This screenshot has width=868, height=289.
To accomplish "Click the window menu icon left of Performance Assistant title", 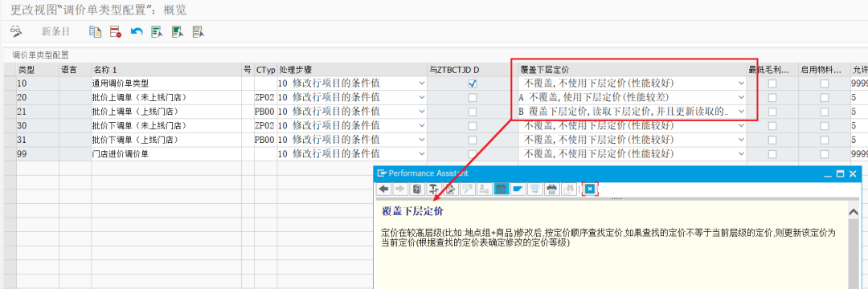I will (x=382, y=173).
